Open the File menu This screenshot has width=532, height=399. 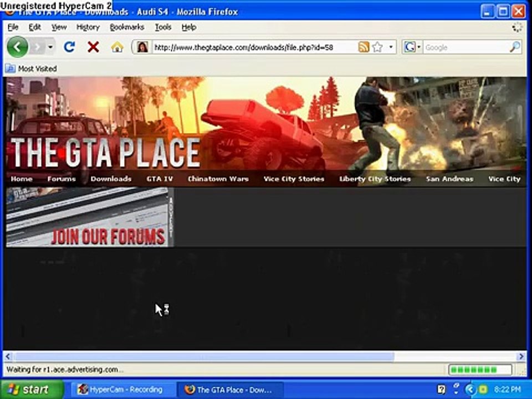[13, 27]
